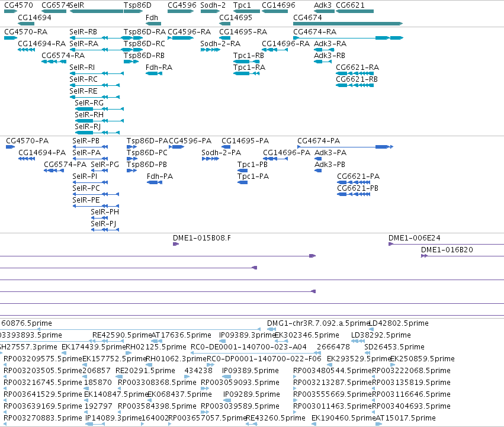The width and height of the screenshot is (504, 427).
Task: Open the CG14696 gene label
Action: (x=278, y=5)
